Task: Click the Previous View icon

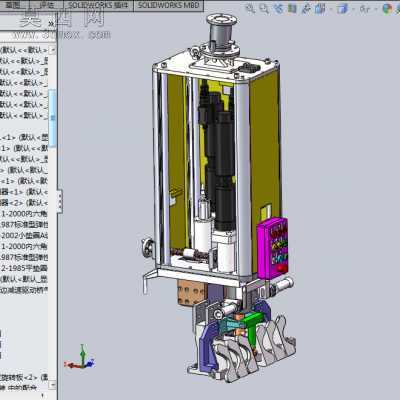Action: pos(278,8)
